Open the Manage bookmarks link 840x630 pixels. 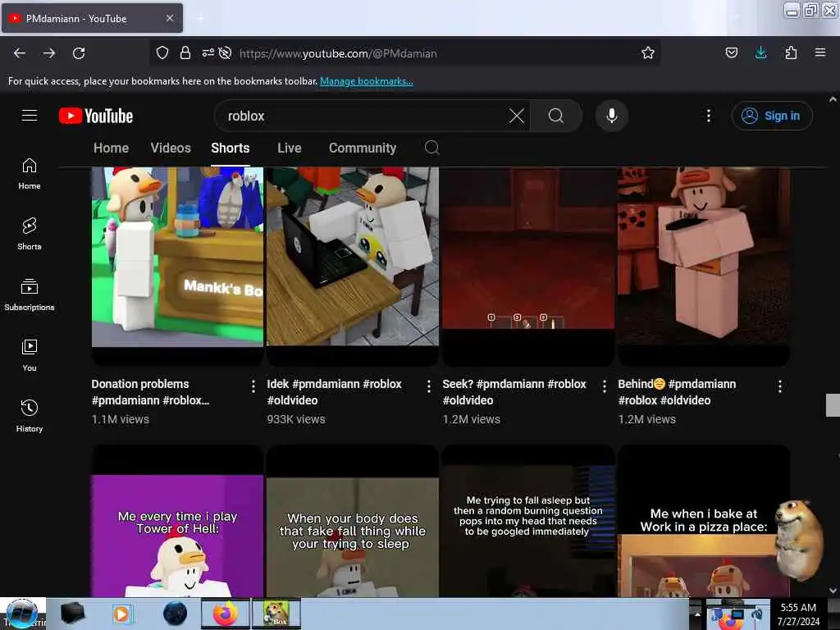[x=367, y=81]
